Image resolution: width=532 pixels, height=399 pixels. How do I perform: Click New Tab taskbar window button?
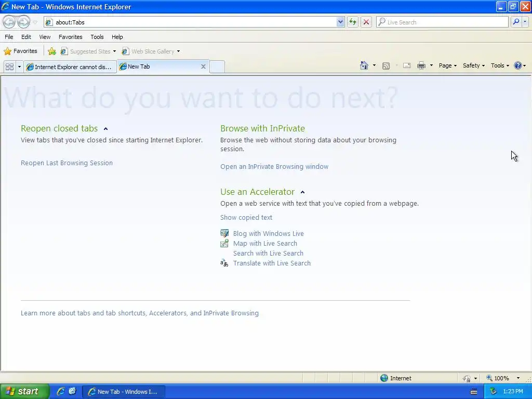click(124, 392)
